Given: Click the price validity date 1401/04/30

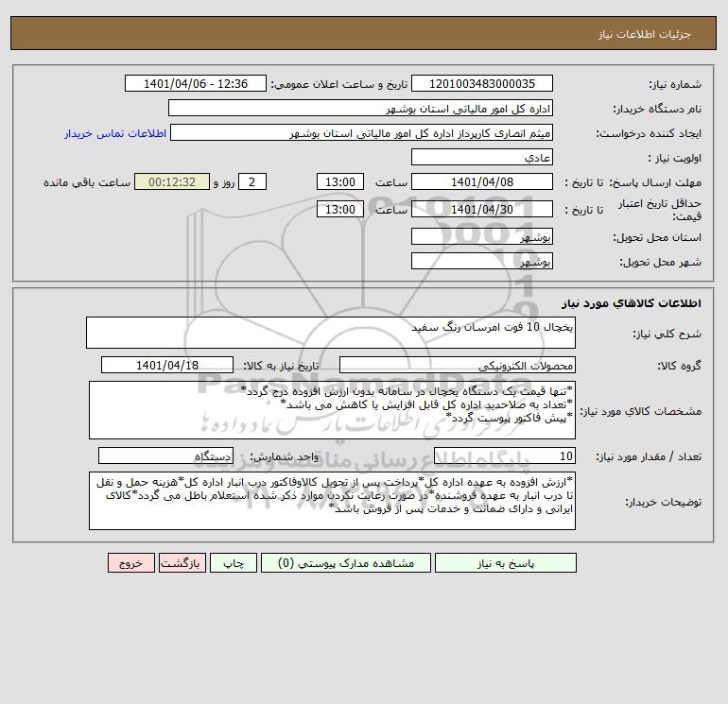Looking at the screenshot, I should pos(482,209).
